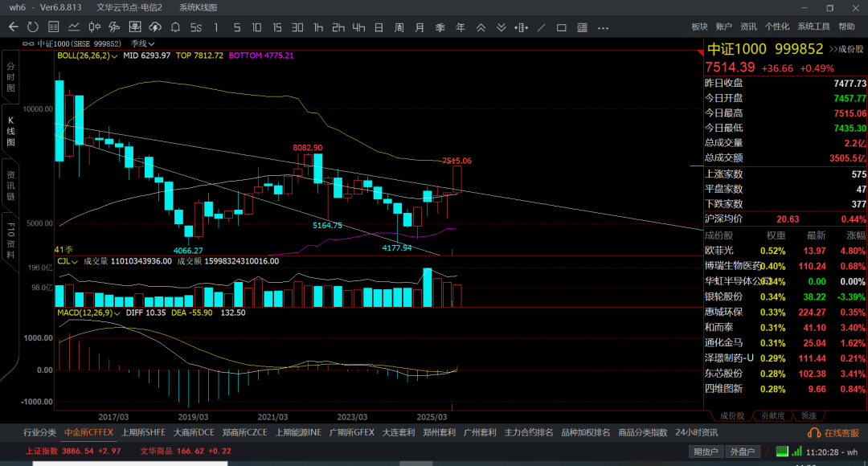Select the 4h period
Image resolution: width=868 pixels, height=466 pixels.
358,27
